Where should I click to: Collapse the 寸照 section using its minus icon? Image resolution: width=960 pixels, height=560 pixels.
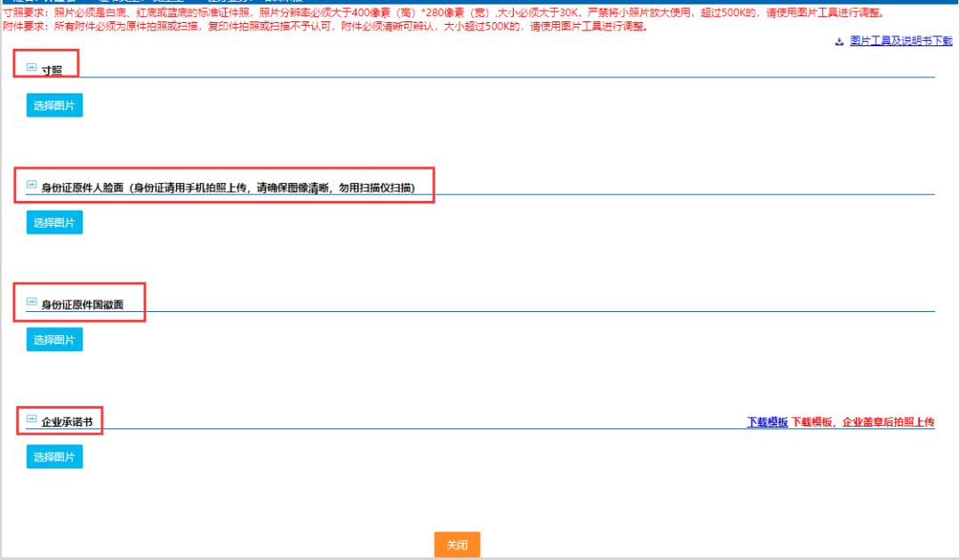(x=32, y=67)
